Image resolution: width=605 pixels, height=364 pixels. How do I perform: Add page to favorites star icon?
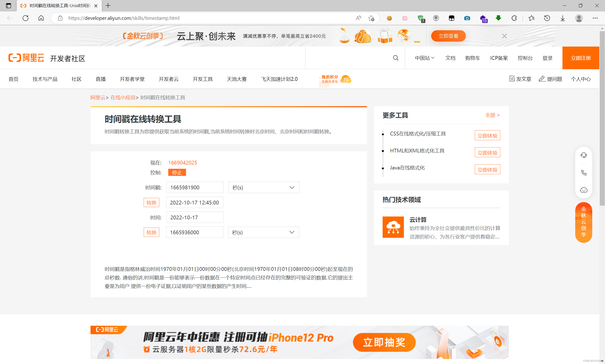[371, 18]
